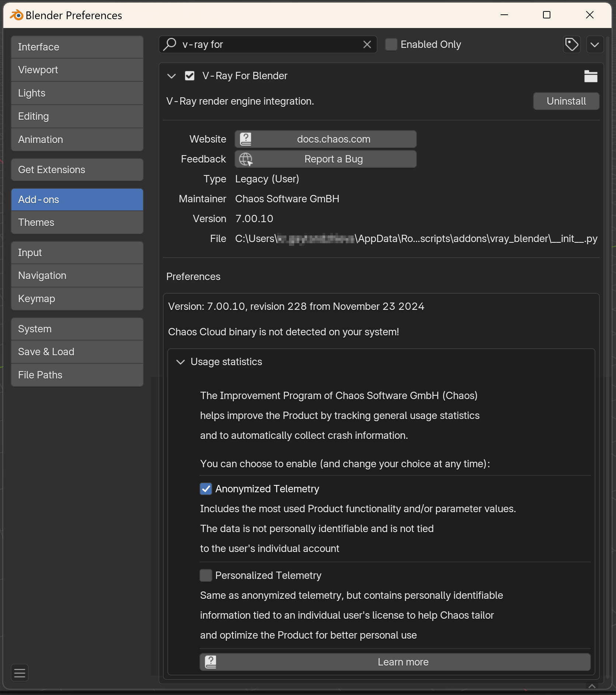Image resolution: width=616 pixels, height=695 pixels.
Task: Open the Keymap section
Action: point(77,299)
